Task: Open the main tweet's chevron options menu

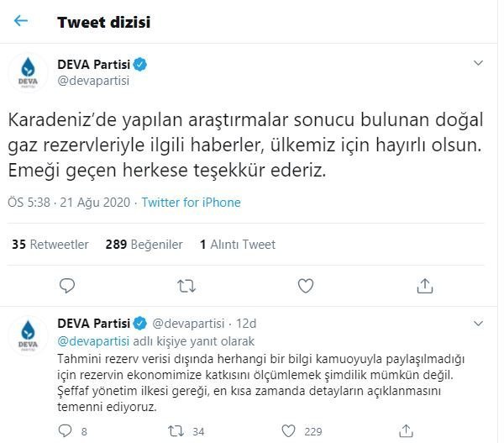Action: tap(479, 64)
